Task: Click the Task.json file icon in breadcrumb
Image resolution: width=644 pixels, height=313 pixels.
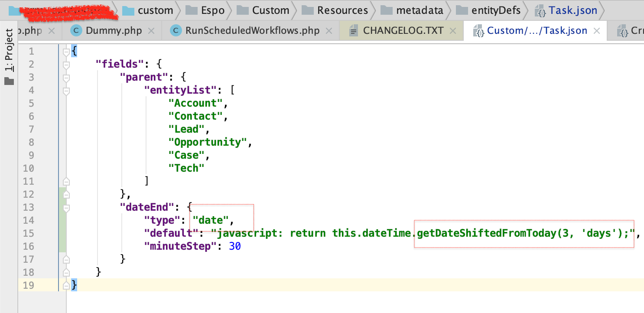Action: [542, 10]
